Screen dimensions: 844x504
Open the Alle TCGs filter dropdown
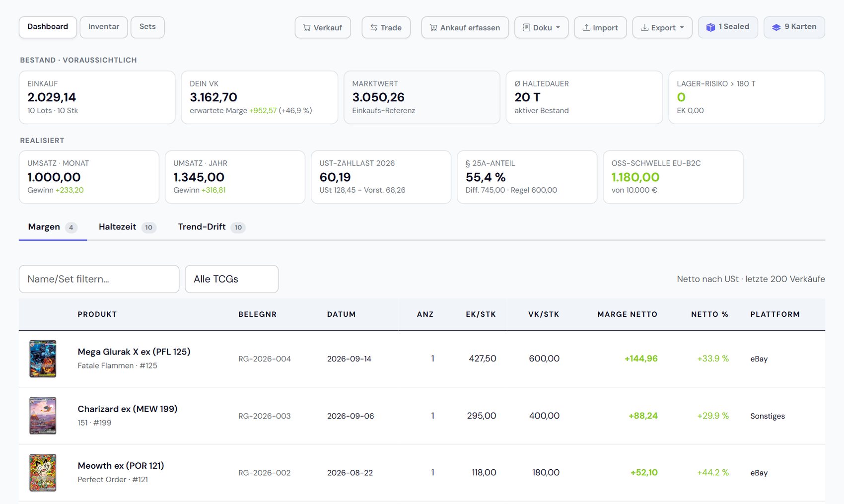pos(231,279)
